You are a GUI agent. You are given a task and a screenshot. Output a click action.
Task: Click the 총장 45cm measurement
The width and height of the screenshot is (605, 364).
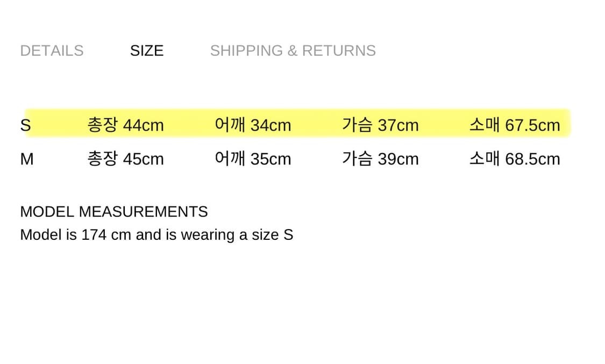125,159
